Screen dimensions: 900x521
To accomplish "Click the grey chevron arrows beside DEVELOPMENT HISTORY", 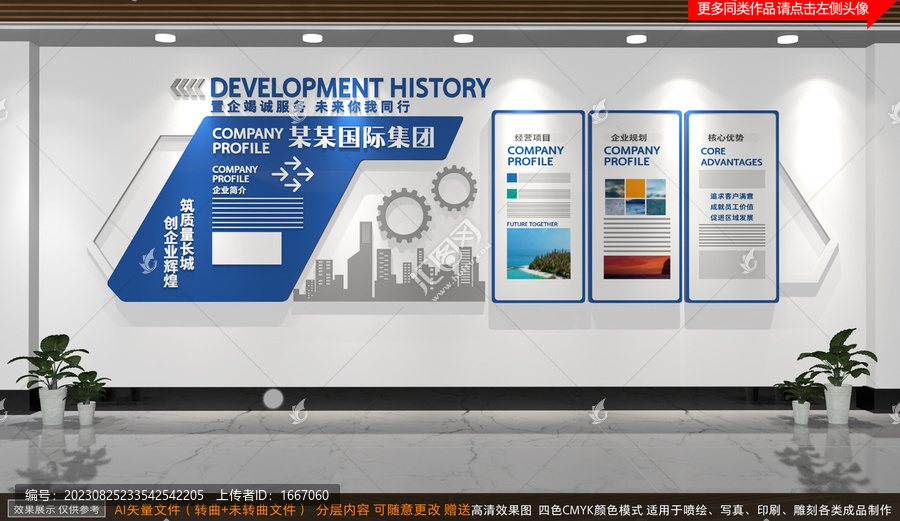I will pyautogui.click(x=188, y=88).
